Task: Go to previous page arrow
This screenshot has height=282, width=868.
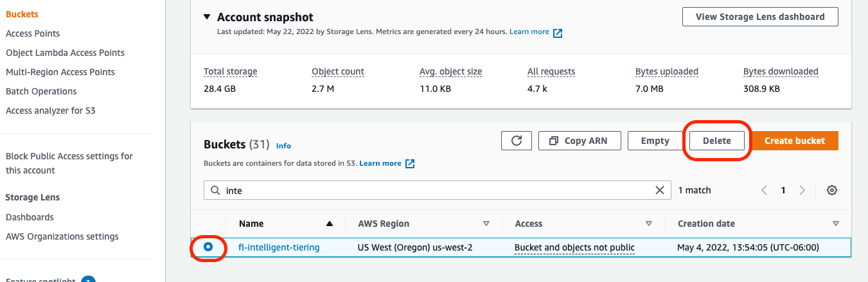Action: [x=764, y=190]
